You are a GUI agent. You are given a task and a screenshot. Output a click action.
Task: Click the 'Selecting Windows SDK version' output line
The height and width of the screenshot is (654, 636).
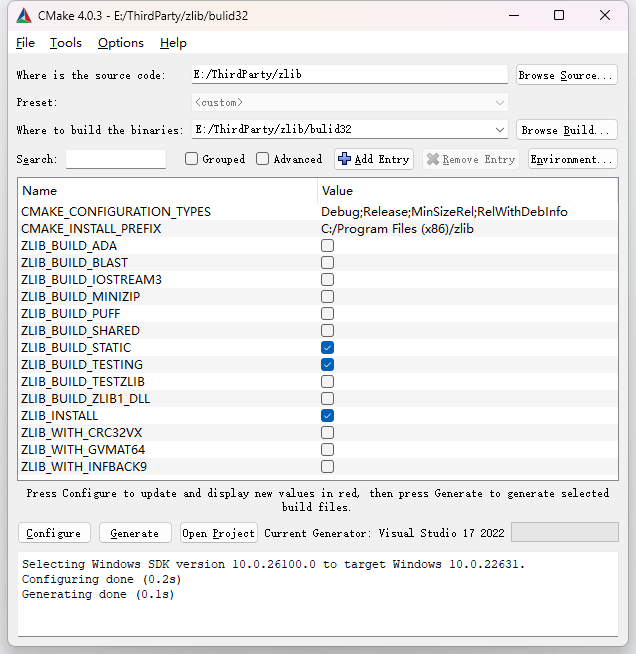coord(273,564)
